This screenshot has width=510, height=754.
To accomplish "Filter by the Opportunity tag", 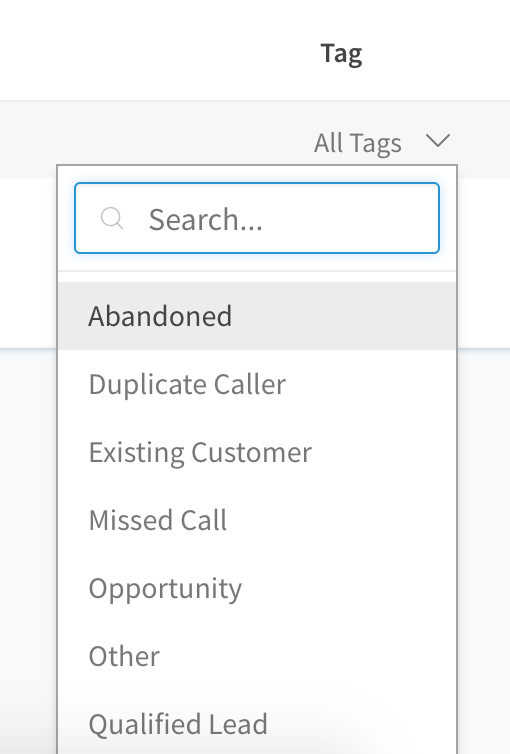I will pos(257,588).
